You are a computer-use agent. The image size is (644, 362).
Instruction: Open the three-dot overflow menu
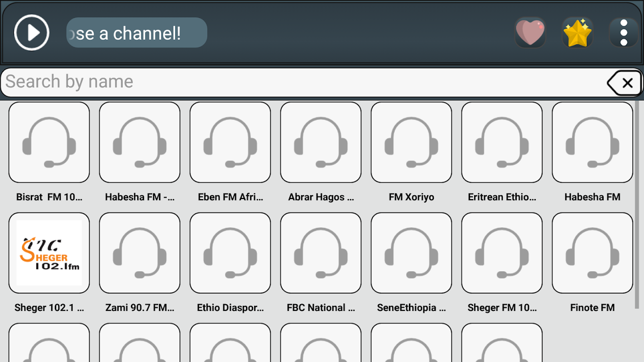624,33
